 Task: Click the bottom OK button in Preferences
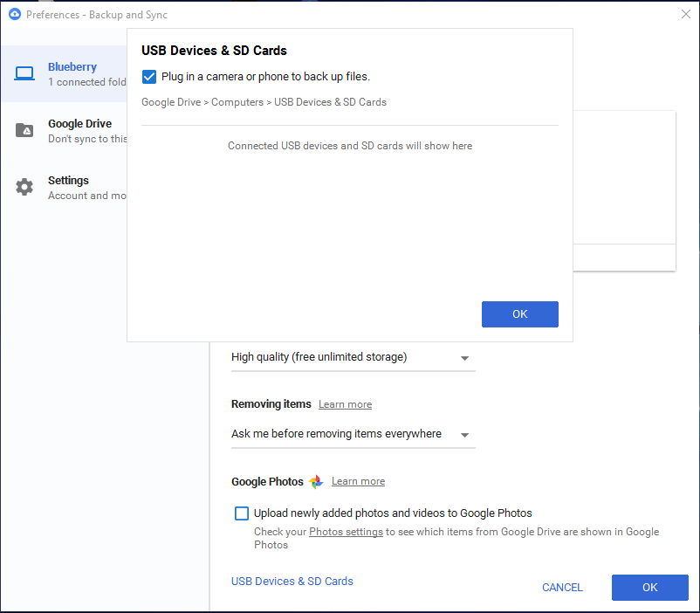649,588
